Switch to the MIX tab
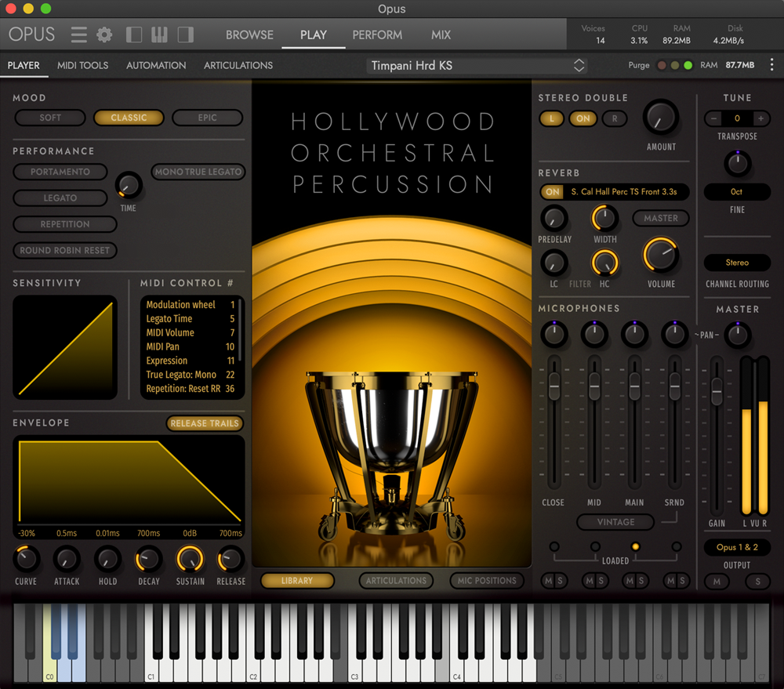This screenshot has height=689, width=784. [441, 34]
